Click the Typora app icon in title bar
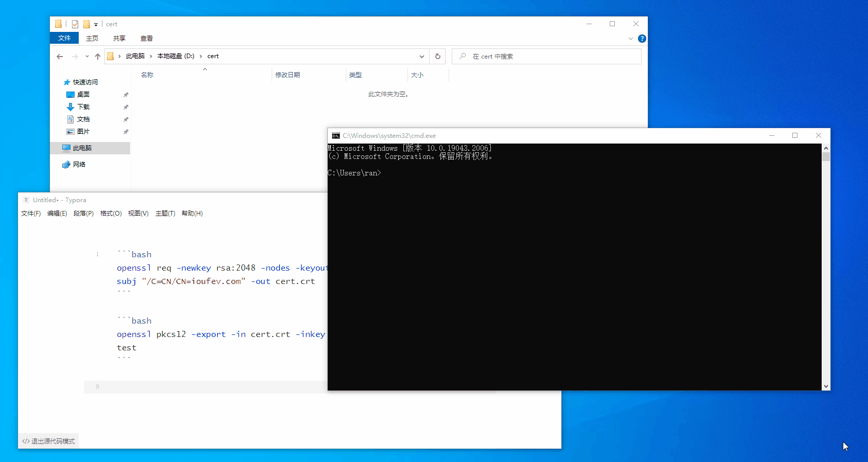Viewport: 868px width, 462px height. (x=26, y=200)
